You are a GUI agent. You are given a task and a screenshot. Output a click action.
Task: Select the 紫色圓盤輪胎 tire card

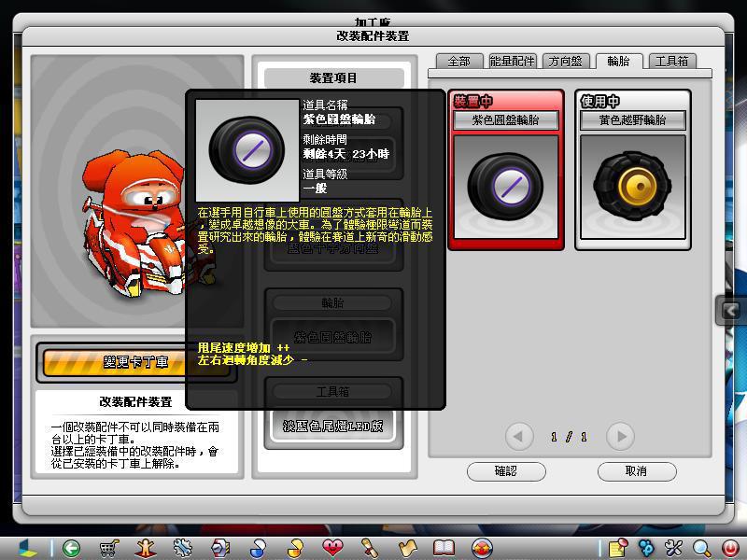tap(506, 170)
